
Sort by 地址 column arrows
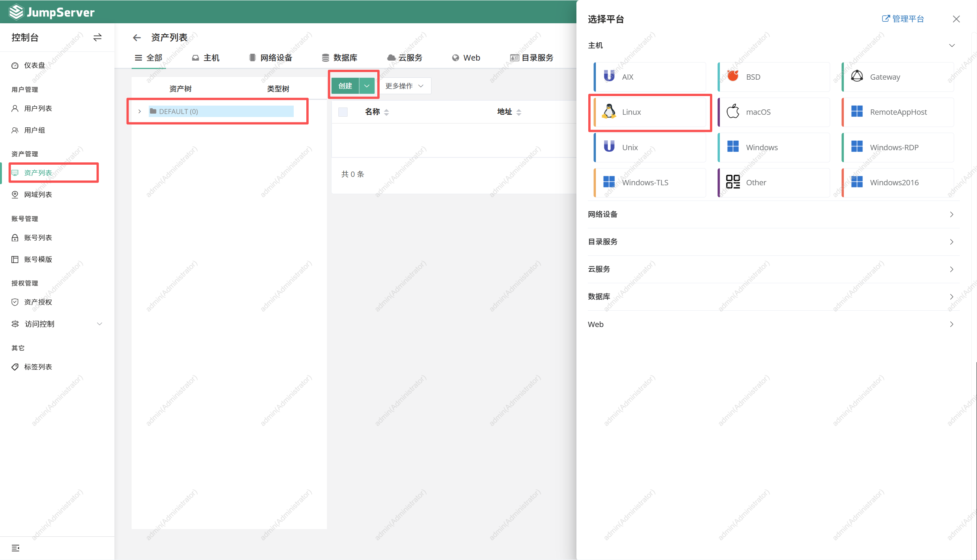(519, 112)
